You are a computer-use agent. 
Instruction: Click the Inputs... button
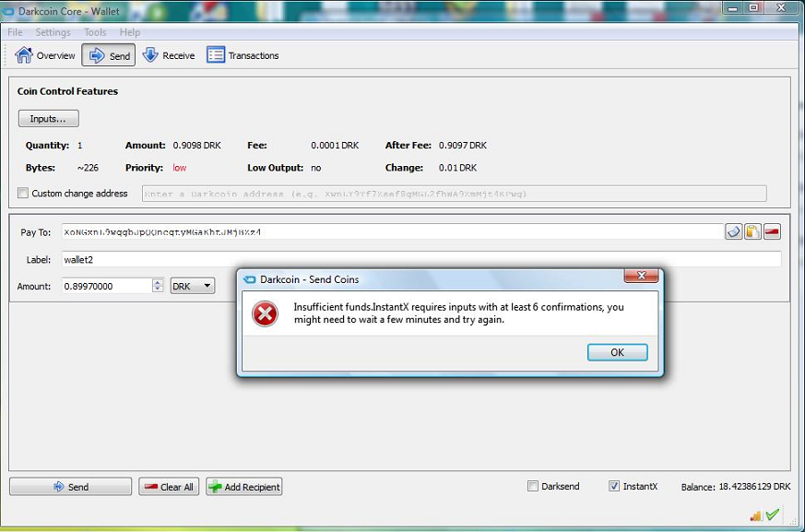tap(48, 119)
